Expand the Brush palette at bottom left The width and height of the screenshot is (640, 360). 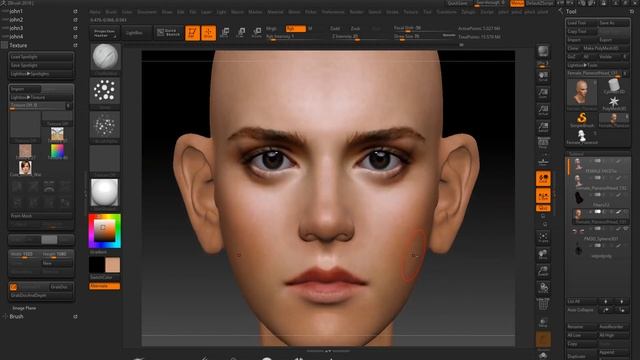coord(16,316)
